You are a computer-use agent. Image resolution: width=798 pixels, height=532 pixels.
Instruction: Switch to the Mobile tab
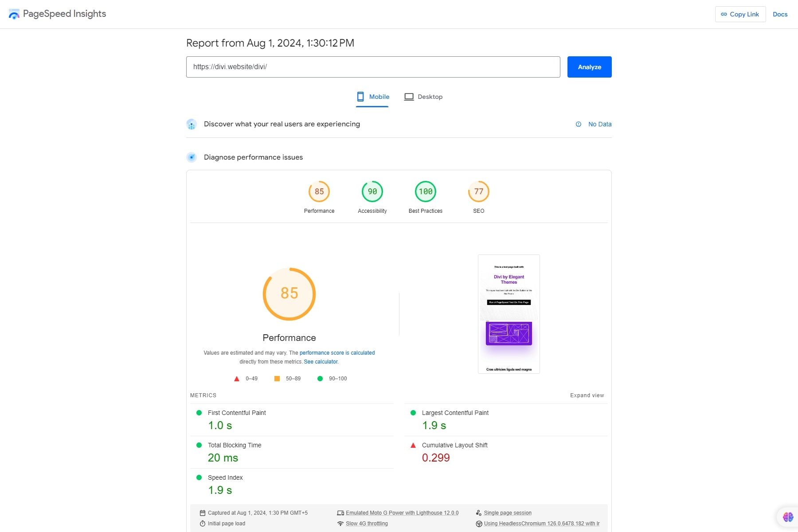click(372, 97)
